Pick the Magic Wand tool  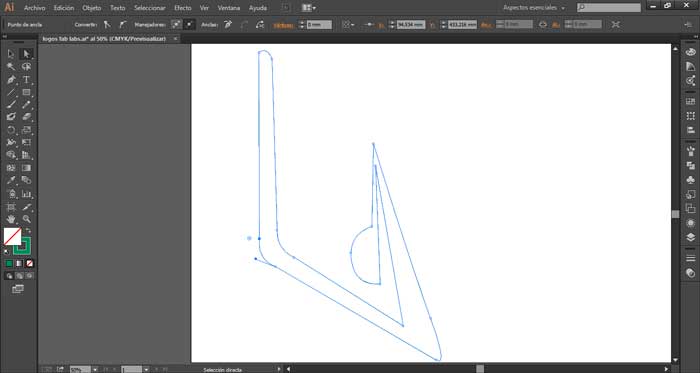point(11,67)
